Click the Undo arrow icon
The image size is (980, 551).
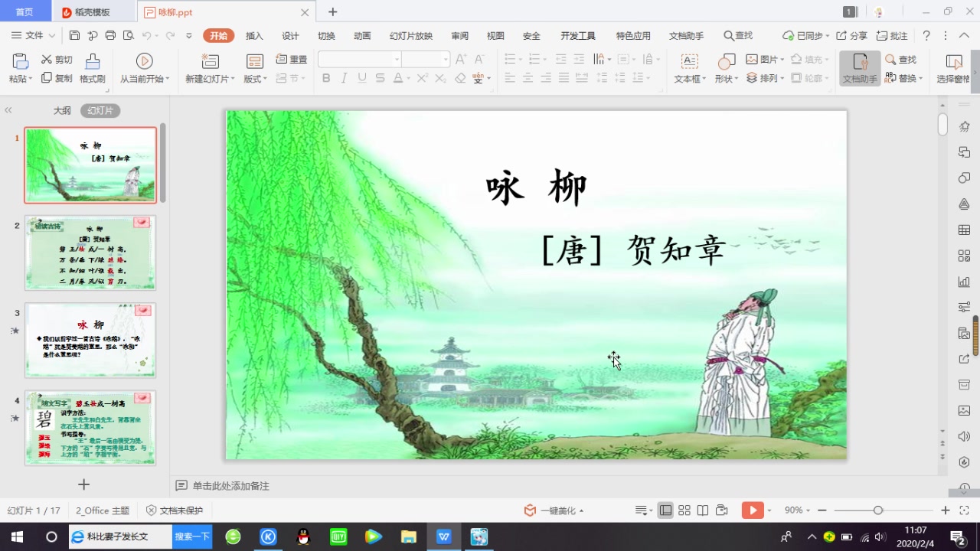146,35
